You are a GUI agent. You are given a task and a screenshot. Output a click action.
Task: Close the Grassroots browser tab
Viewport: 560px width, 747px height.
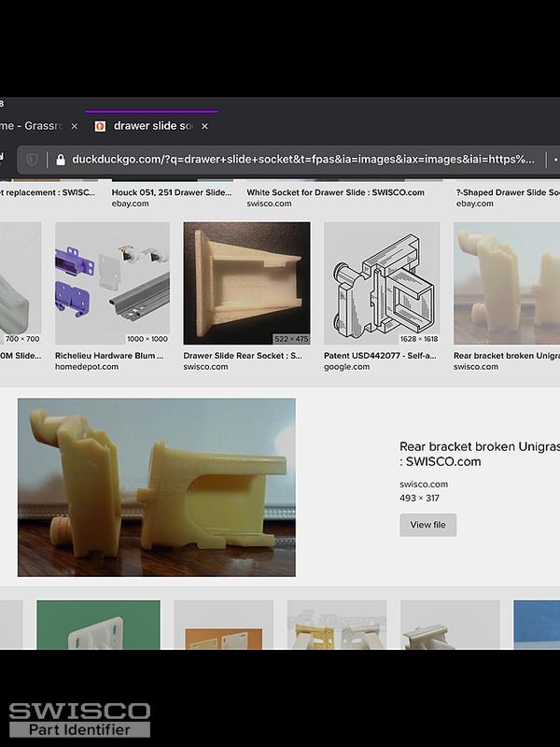click(75, 126)
